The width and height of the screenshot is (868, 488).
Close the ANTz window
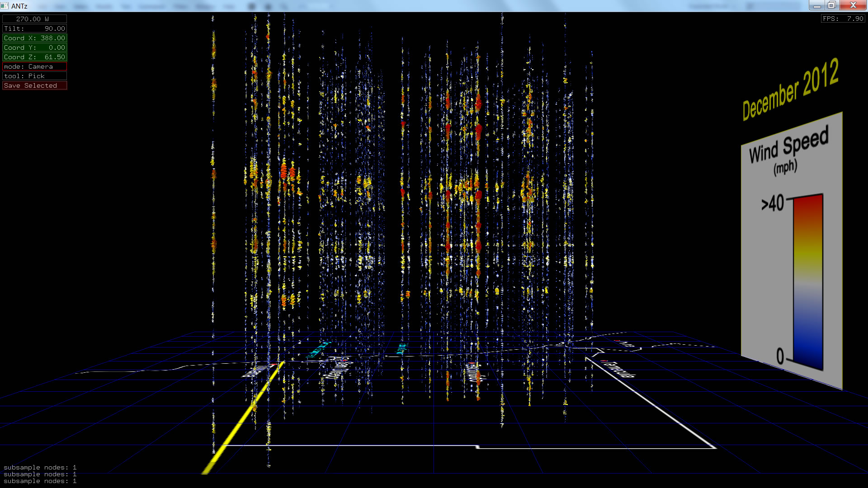(853, 5)
